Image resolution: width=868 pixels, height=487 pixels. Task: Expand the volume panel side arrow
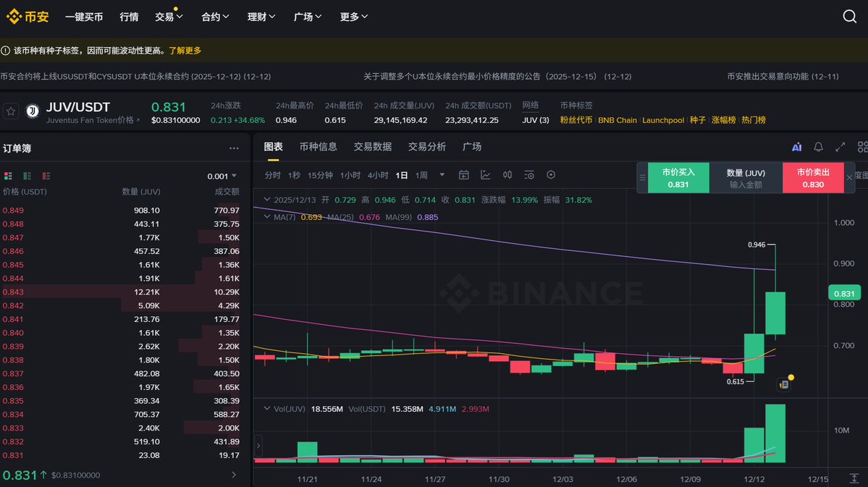(x=258, y=446)
